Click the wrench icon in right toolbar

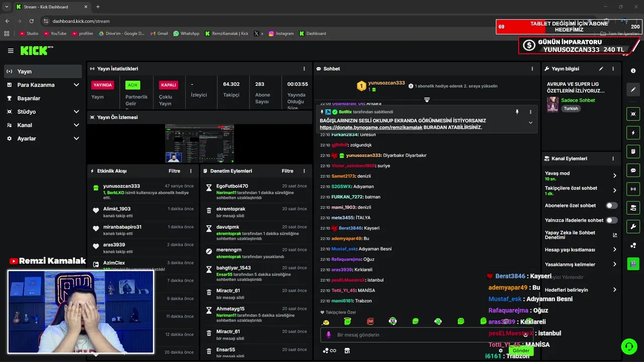[633, 226]
